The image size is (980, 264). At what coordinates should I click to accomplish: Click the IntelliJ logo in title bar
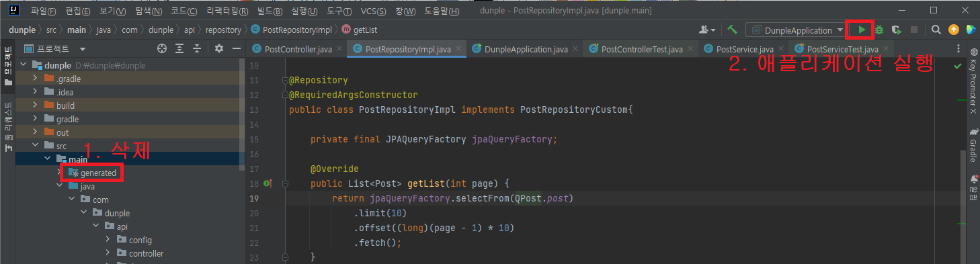click(14, 11)
